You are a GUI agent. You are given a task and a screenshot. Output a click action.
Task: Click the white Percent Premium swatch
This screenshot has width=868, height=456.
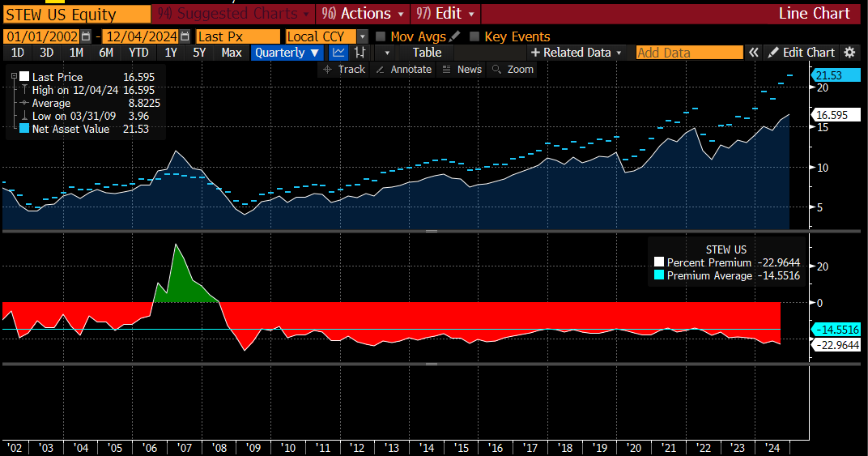click(659, 262)
